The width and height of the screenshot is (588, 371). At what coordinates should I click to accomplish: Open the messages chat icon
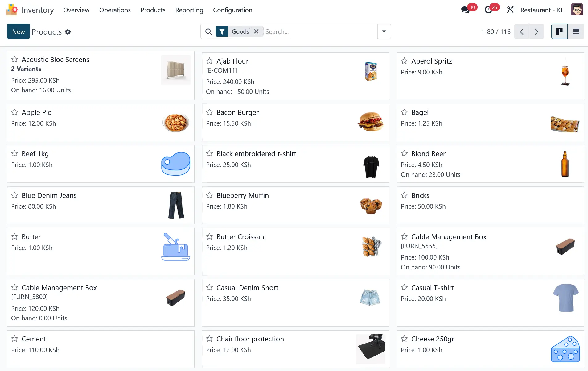(x=466, y=10)
